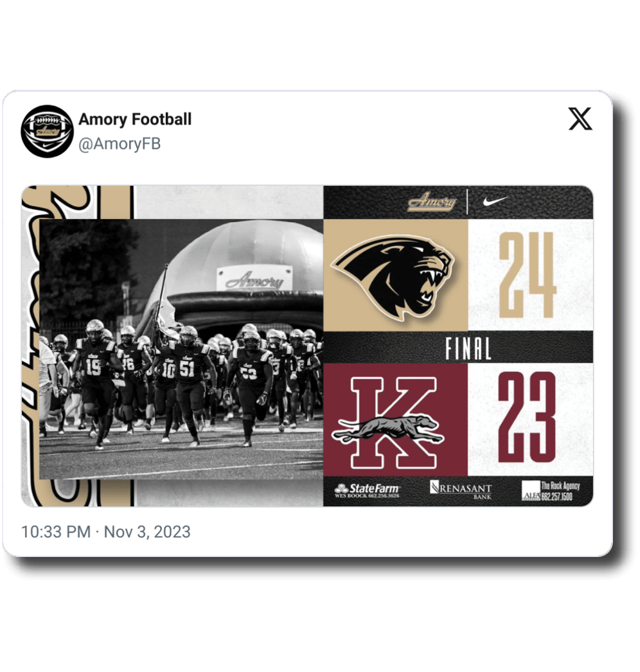Open the Amory Football profile avatar
The height and width of the screenshot is (672, 640).
click(x=47, y=131)
